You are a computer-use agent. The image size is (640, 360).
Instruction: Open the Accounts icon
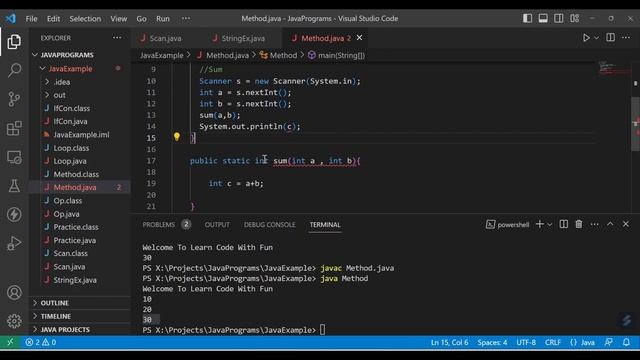(14, 293)
